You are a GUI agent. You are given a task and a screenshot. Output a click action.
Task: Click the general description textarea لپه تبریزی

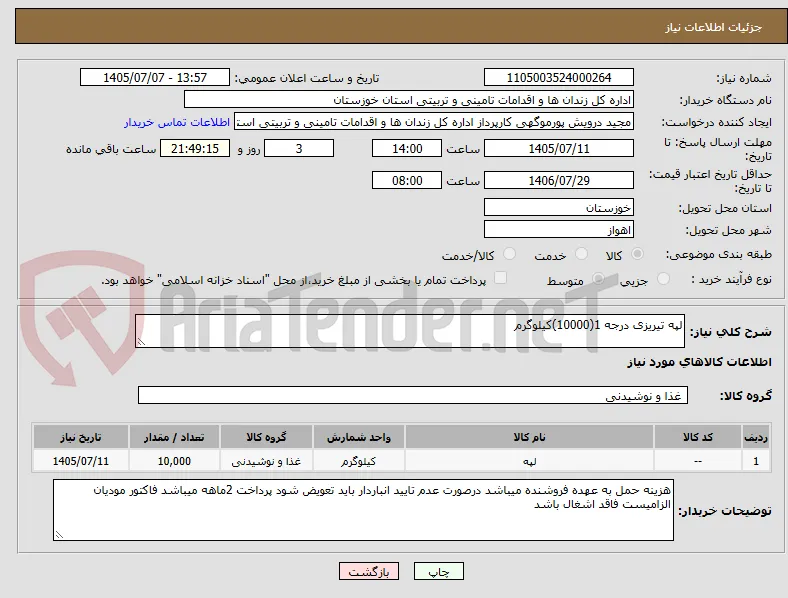pos(410,331)
